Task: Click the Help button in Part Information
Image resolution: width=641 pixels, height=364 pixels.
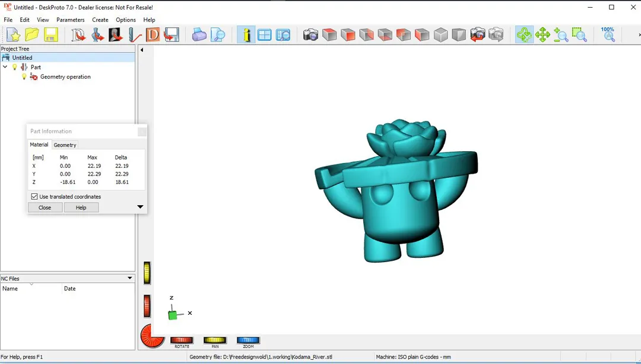Action: (x=81, y=207)
